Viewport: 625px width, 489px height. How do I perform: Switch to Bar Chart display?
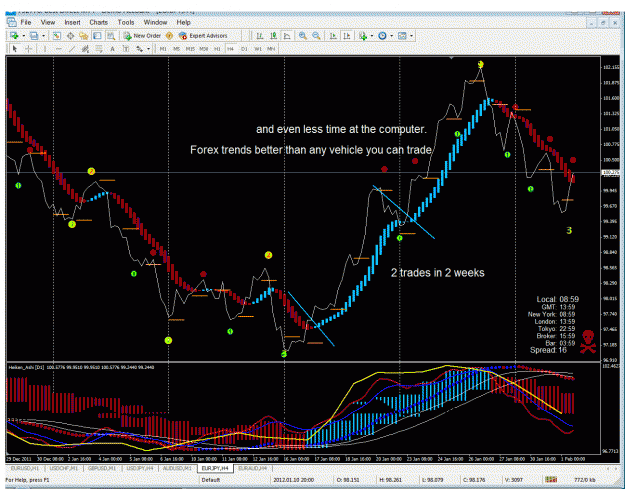[260, 36]
